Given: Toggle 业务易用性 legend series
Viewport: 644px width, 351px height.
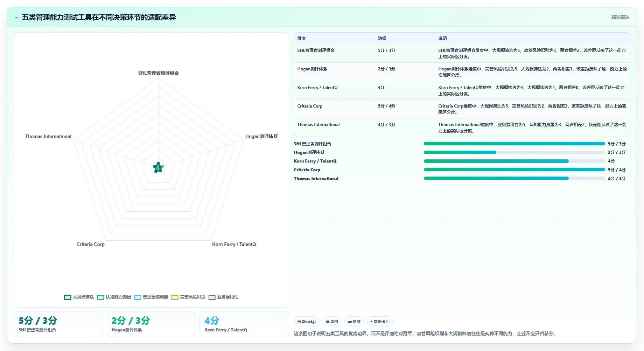Looking at the screenshot, I should coord(223,297).
